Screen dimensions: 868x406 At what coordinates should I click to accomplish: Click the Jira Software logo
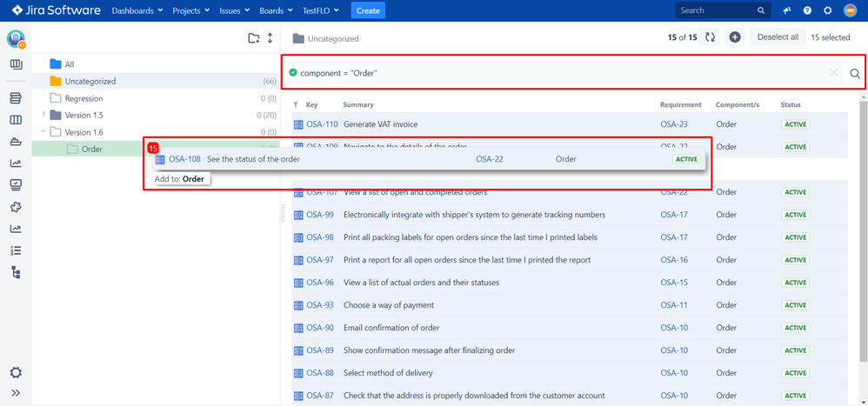point(56,10)
